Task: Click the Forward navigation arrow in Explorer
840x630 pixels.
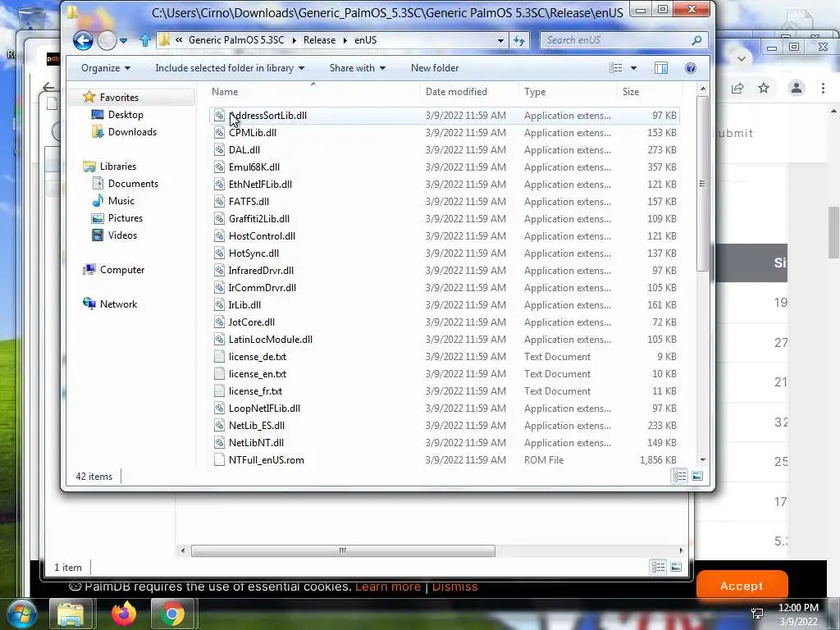Action: [107, 40]
